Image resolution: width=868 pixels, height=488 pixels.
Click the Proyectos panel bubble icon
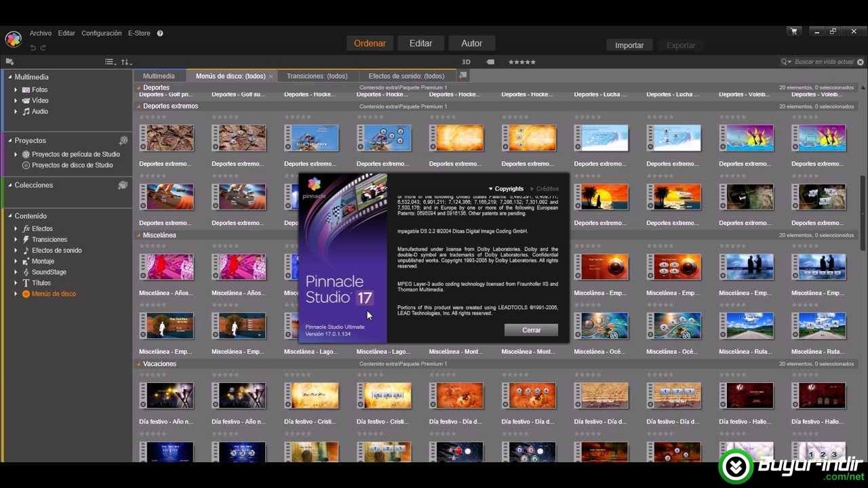[x=123, y=140]
